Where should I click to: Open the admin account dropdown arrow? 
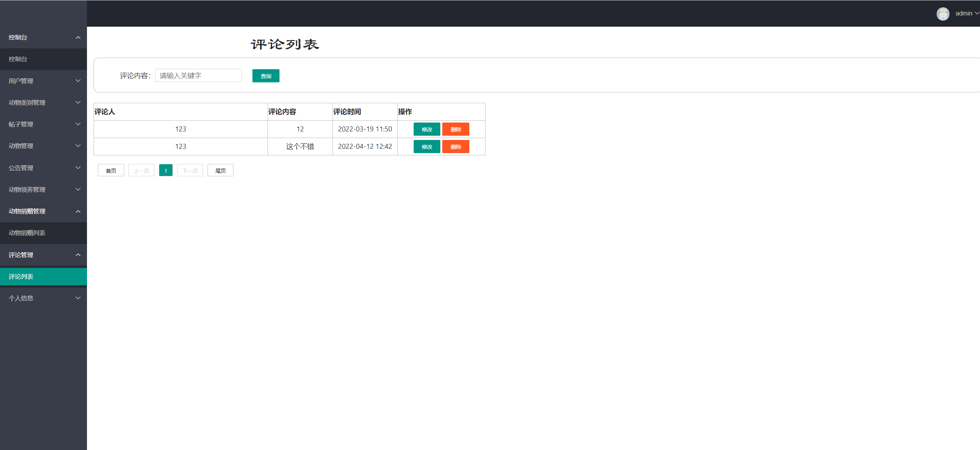click(x=977, y=14)
